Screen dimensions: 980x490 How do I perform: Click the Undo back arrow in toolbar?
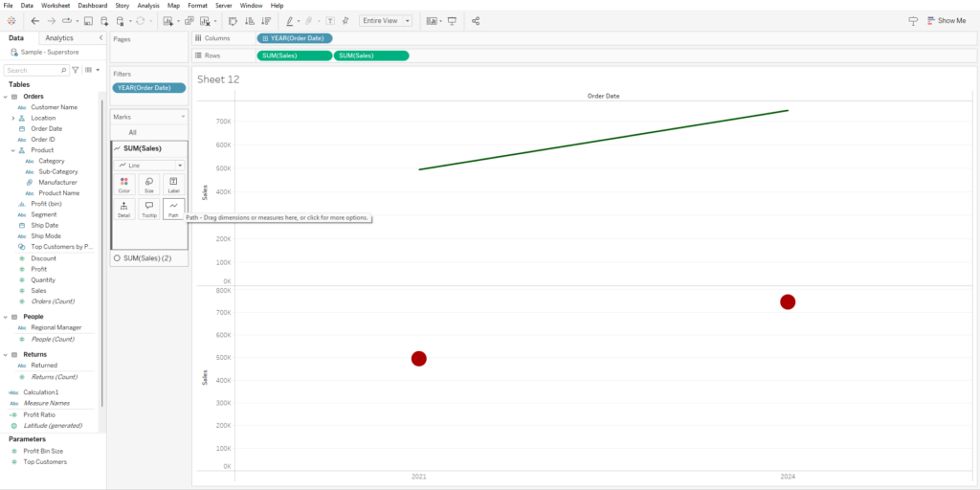[35, 21]
